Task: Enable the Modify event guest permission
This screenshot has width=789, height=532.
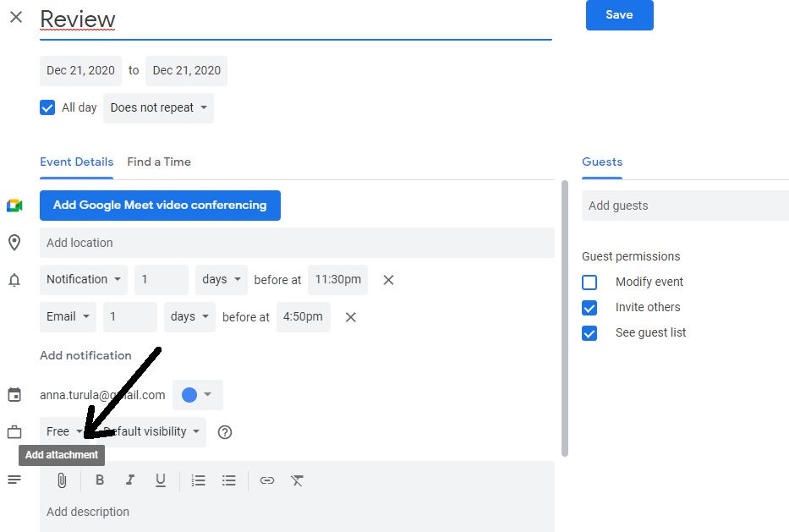Action: (x=589, y=282)
